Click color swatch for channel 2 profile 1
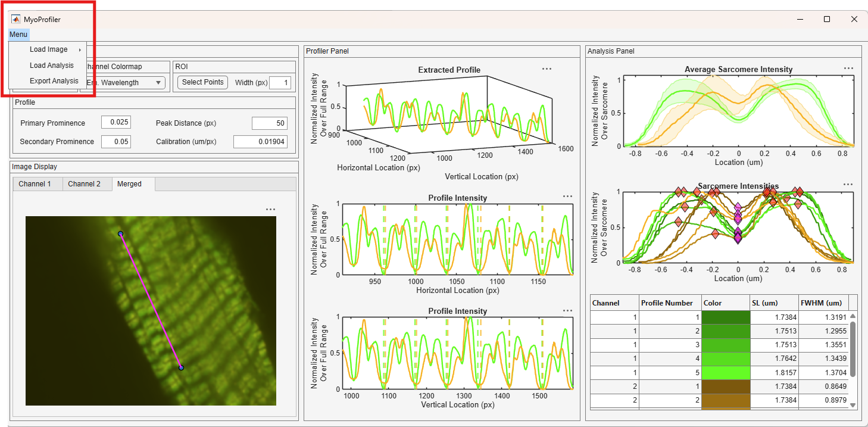The height and width of the screenshot is (427, 868). pos(726,387)
